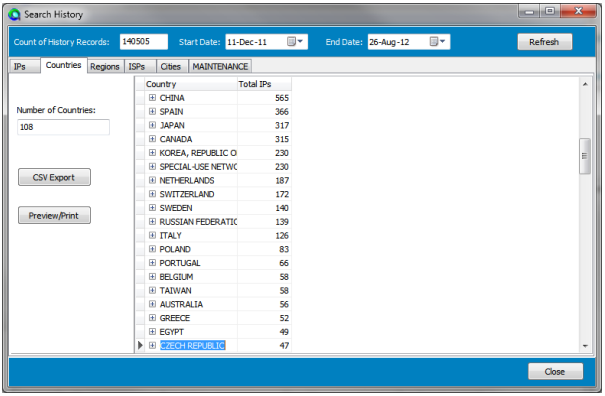Screen dimensions: 605x396
Task: Maximize the Search History window
Action: (550, 12)
